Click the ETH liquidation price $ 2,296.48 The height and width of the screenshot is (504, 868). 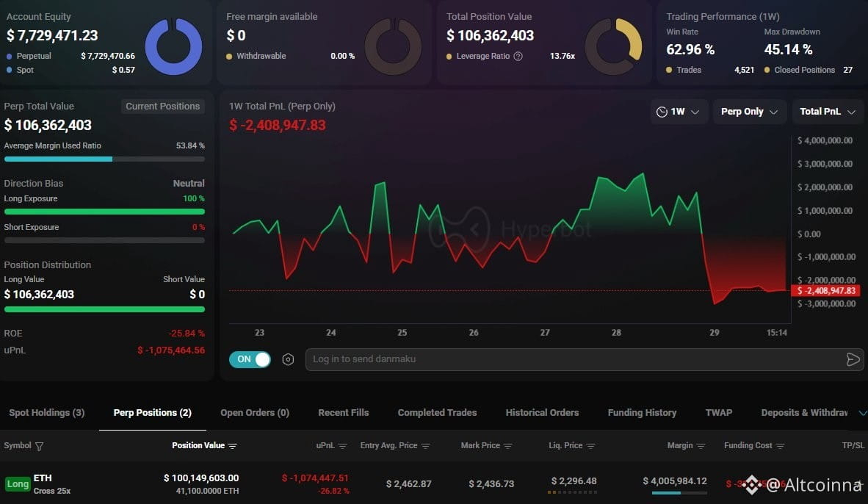[x=574, y=480]
